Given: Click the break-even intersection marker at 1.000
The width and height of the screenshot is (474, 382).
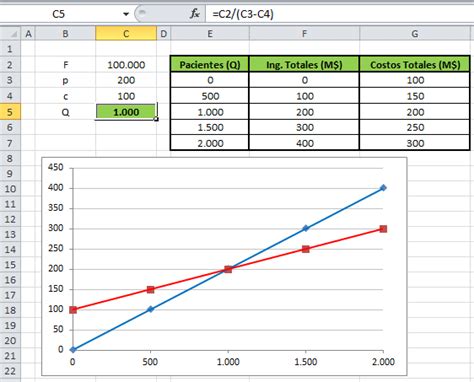Looking at the screenshot, I should click(228, 269).
